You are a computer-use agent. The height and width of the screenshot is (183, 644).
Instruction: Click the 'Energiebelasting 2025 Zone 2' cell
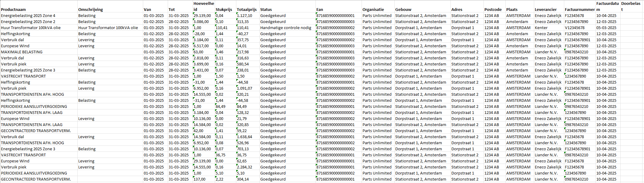(28, 22)
